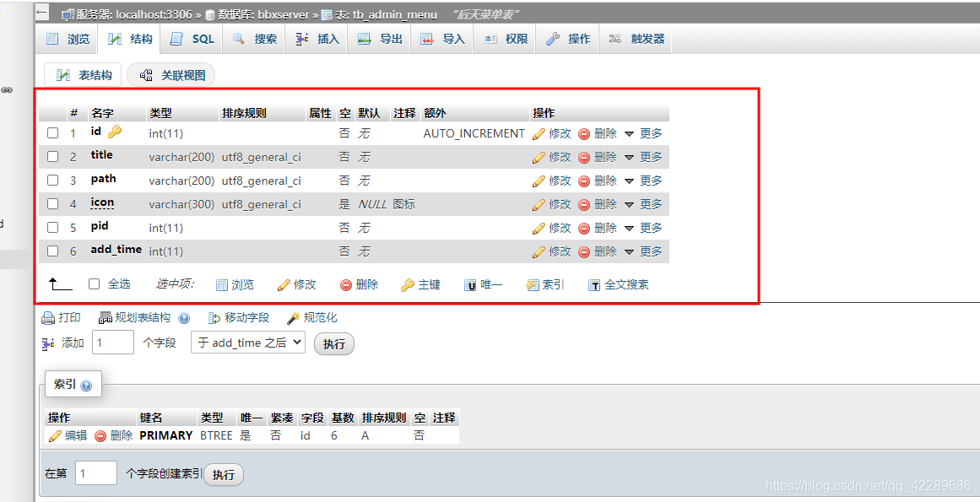Switch to the SQL tab

click(x=192, y=39)
